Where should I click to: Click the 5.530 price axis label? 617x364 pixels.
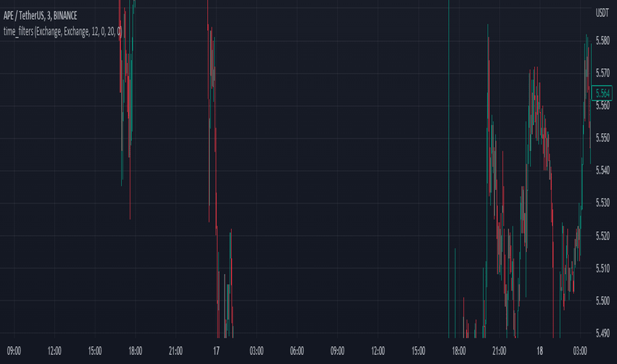click(x=602, y=203)
